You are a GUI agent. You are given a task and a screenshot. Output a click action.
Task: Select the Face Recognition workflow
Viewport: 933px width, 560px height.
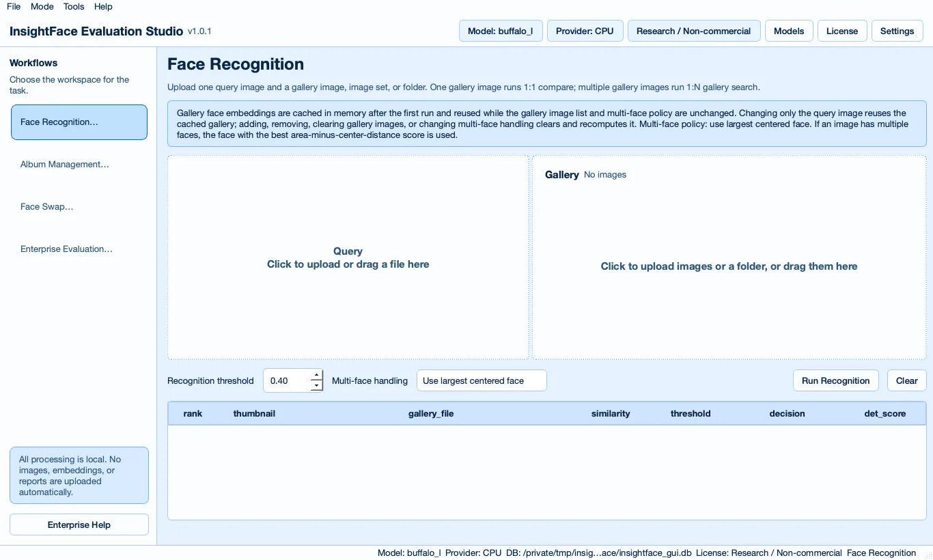point(79,122)
